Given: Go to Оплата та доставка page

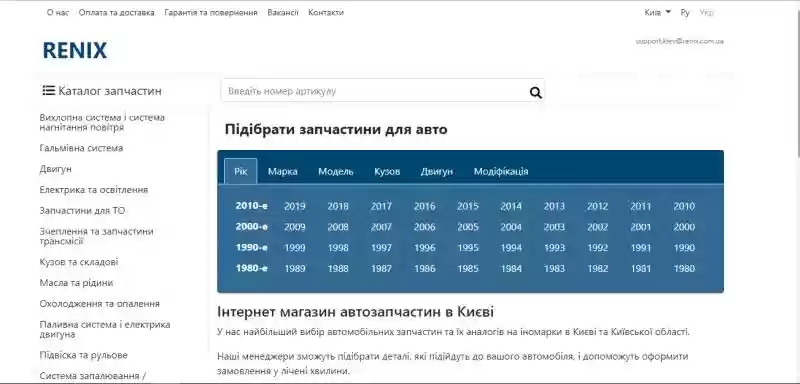Looking at the screenshot, I should [x=116, y=12].
